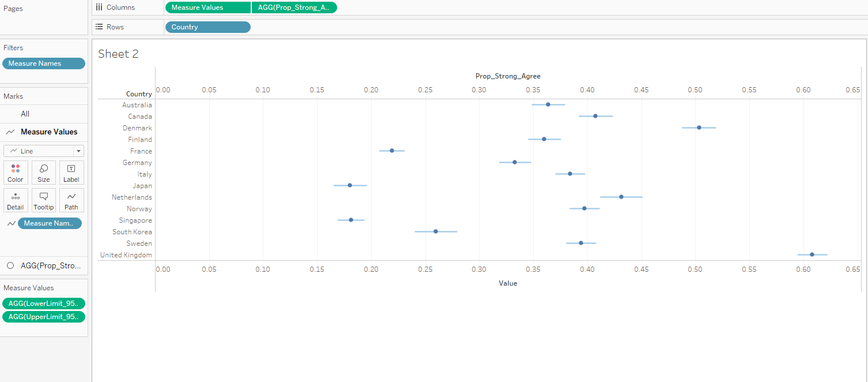
Task: Click the Detail mark property
Action: point(16,200)
